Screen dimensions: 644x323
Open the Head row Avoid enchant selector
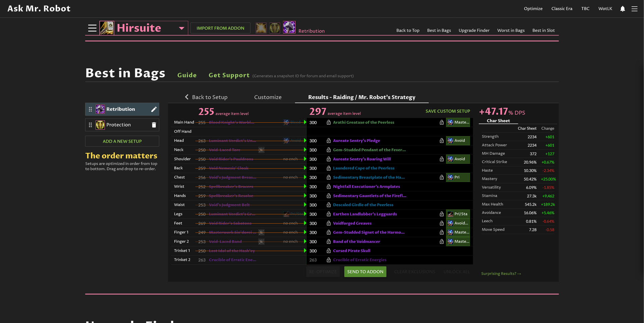[x=458, y=141]
